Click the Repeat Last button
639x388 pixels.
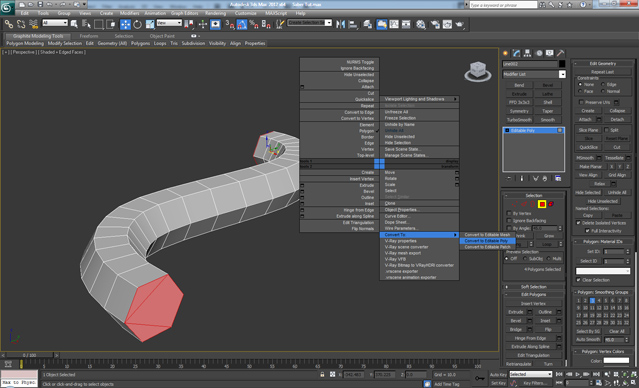click(603, 72)
